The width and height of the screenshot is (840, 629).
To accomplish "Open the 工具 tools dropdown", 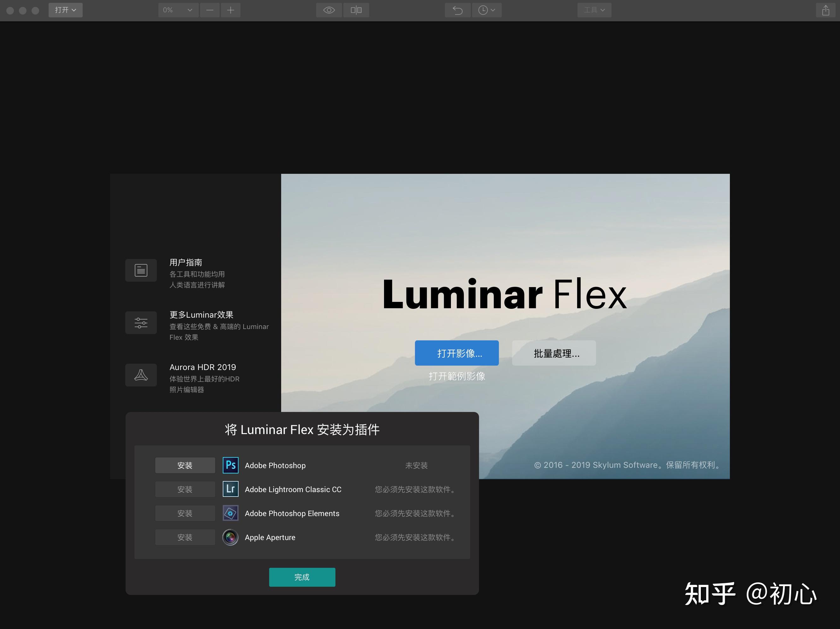I will coord(594,10).
